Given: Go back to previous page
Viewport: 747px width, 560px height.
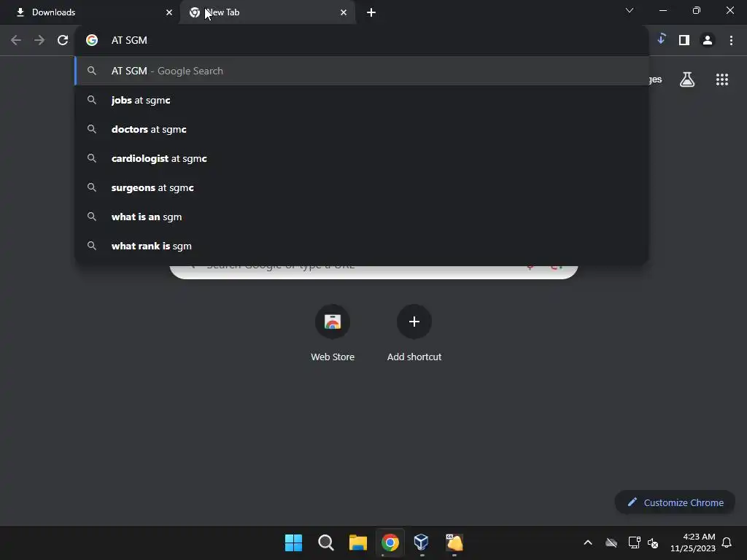Looking at the screenshot, I should 16,40.
